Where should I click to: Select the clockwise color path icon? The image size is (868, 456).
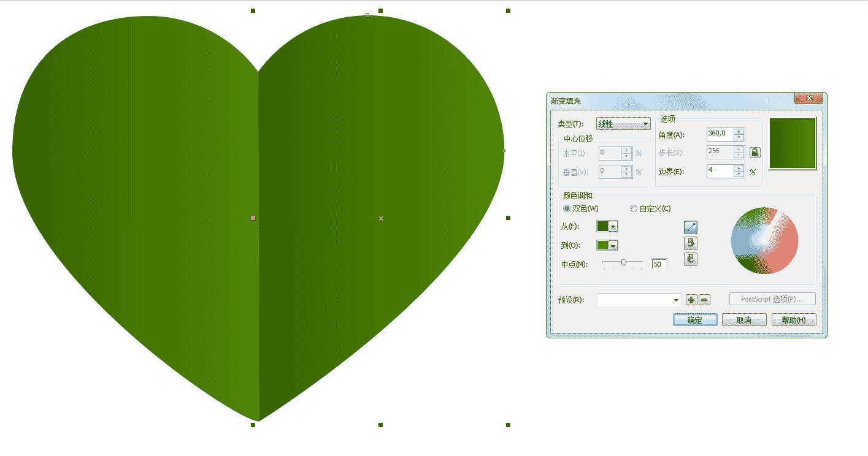point(690,259)
